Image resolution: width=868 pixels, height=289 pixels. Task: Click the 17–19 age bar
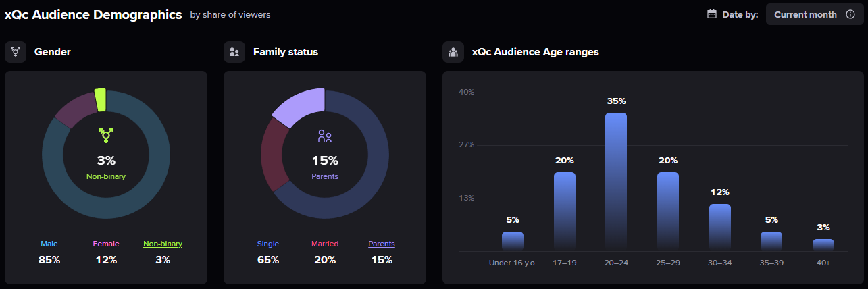(565, 211)
